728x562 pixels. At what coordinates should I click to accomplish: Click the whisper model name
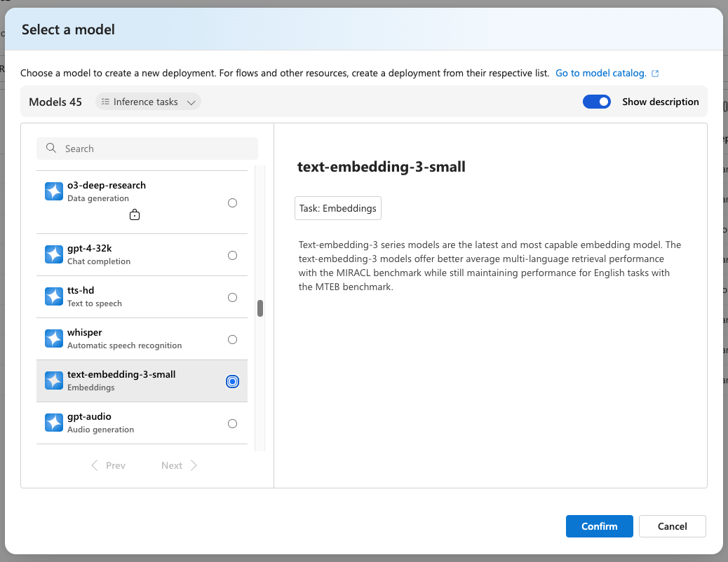pyautogui.click(x=84, y=333)
